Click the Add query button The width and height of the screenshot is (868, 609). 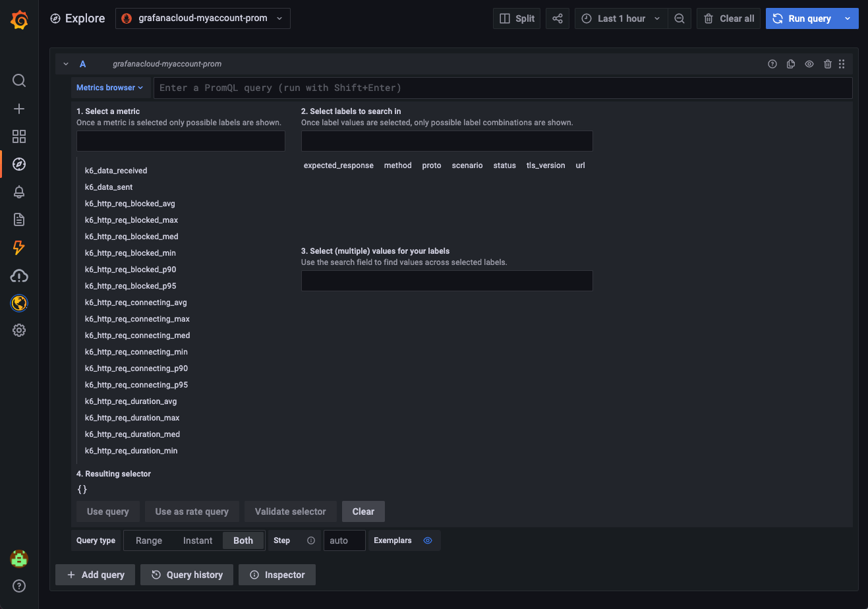pyautogui.click(x=95, y=574)
